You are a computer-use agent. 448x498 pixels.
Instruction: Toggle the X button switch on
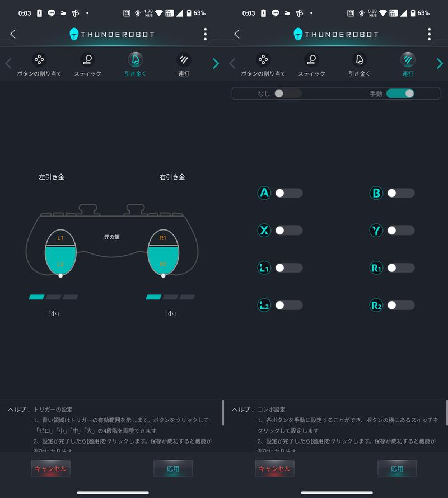click(290, 231)
